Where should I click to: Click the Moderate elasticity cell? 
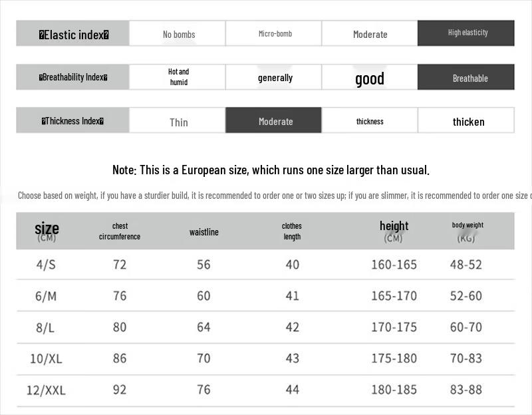tap(370, 34)
